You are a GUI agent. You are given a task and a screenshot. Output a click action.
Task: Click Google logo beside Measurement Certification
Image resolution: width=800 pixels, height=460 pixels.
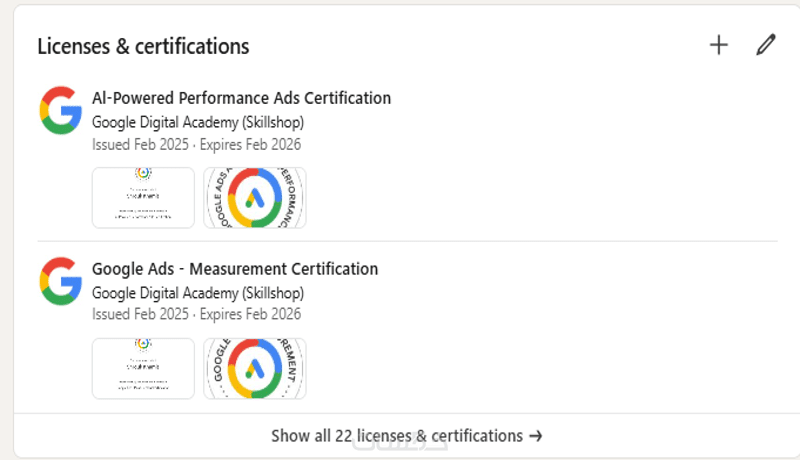60,281
